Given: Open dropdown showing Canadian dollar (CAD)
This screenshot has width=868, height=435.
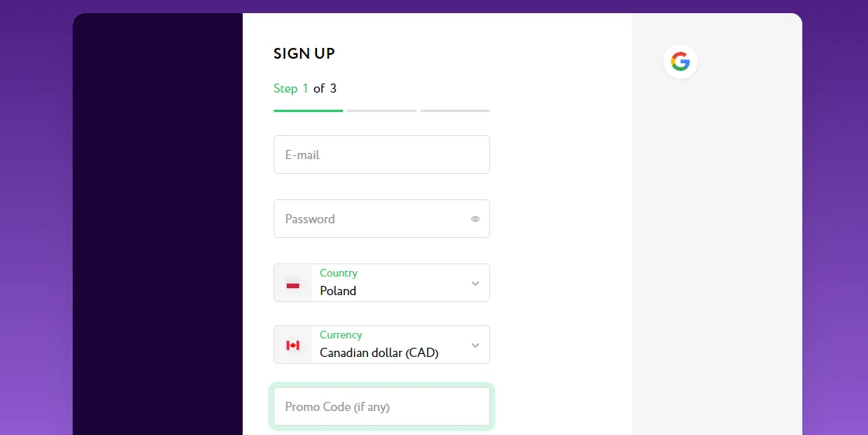Looking at the screenshot, I should coord(381,345).
